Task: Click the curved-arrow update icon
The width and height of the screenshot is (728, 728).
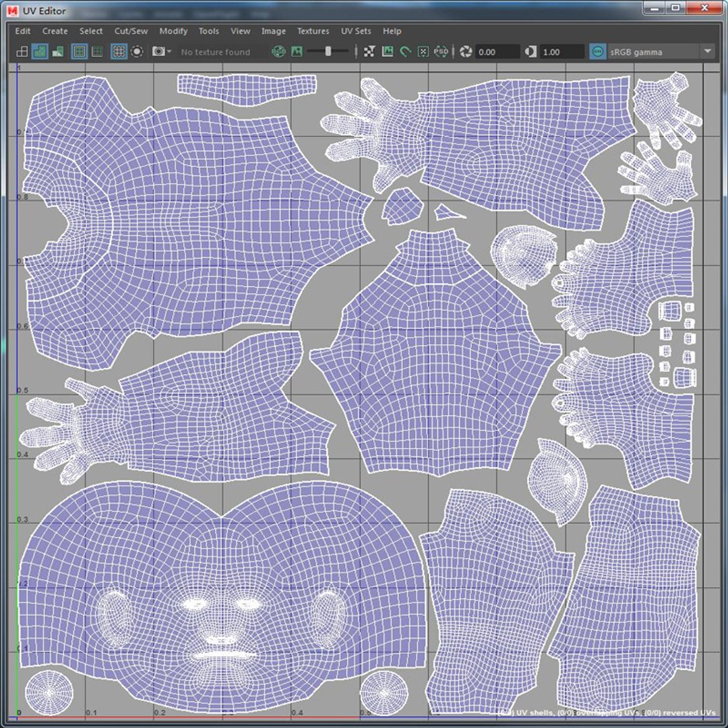Action: pos(405,51)
